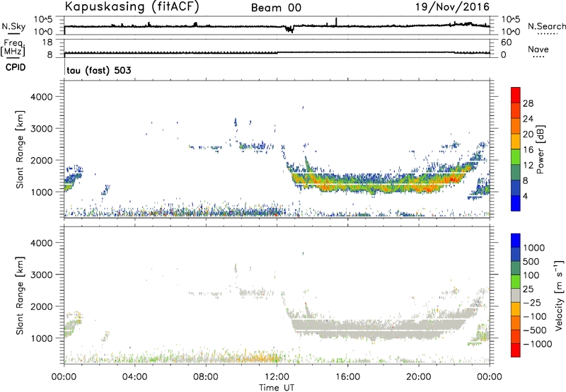Click the "N.Sky" axis label
Image resolution: width=566 pixels, height=392 pixels.
point(13,26)
